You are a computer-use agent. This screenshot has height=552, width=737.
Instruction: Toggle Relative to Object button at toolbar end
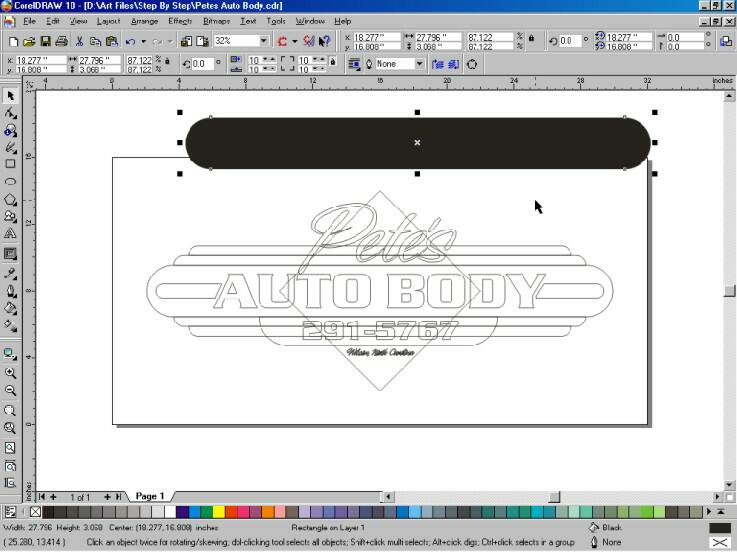click(x=725, y=41)
